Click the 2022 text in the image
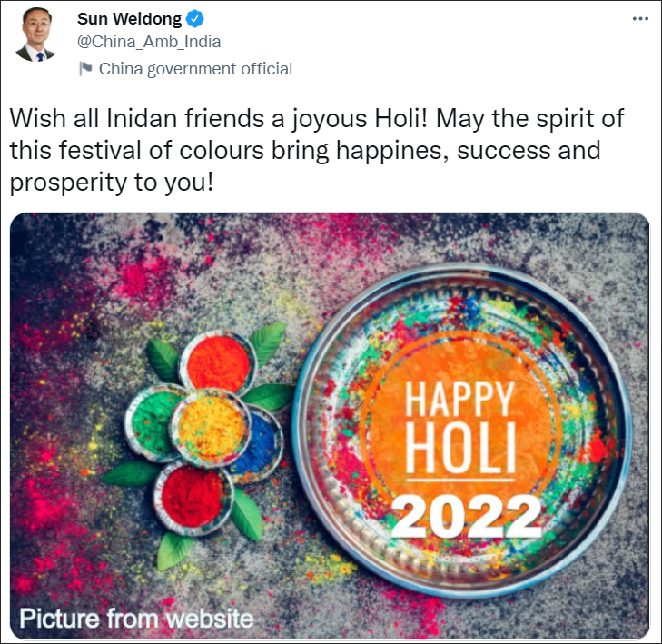Screen dimensions: 662x644 (467, 516)
